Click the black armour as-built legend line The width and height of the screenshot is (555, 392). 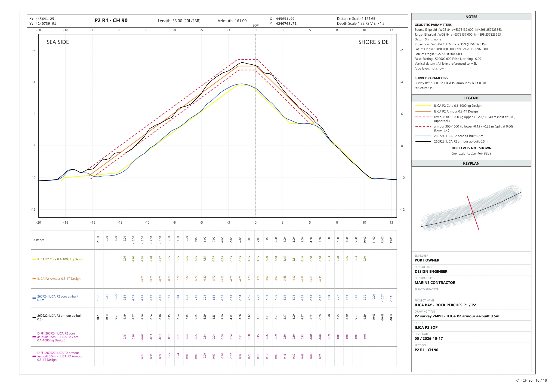pos(423,142)
